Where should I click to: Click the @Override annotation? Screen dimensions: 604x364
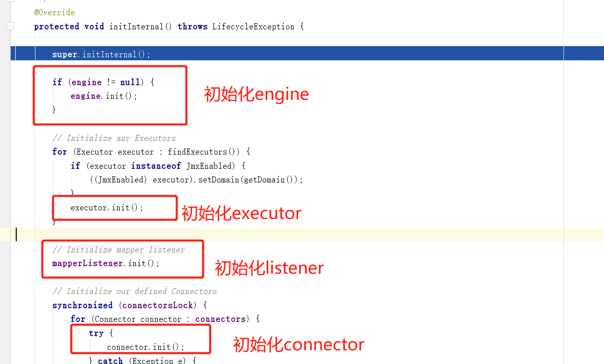54,12
